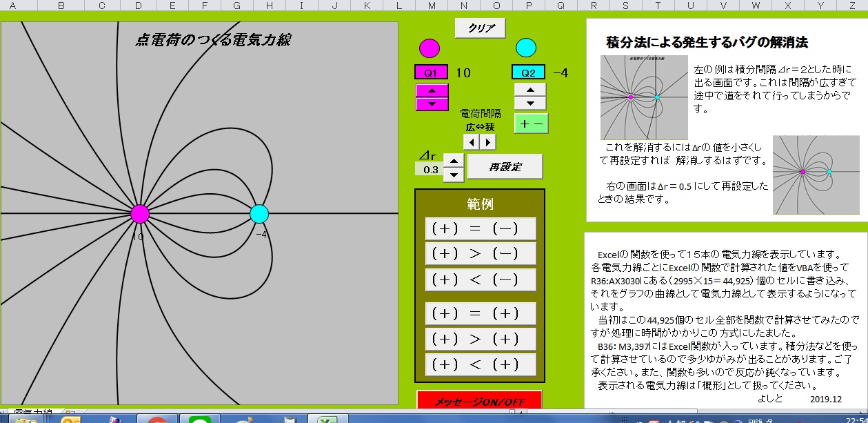
Task: Click left arrow under 電荷間隔 広⇔狭
Action: click(471, 142)
